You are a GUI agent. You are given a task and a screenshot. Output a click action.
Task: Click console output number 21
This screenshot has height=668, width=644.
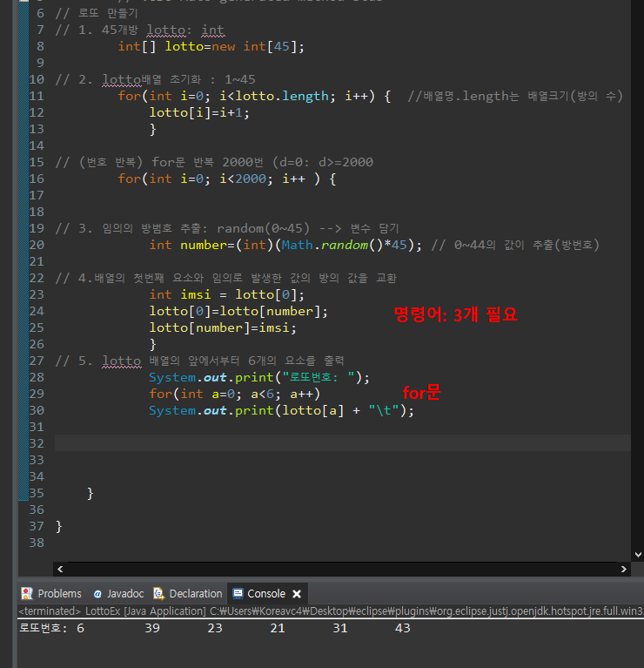click(278, 628)
